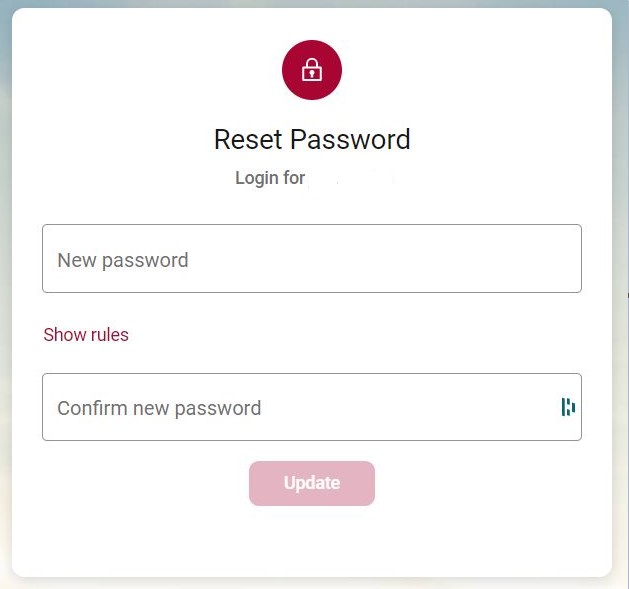The width and height of the screenshot is (629, 589).
Task: Focus the Confirm new password field
Action: [x=300, y=407]
